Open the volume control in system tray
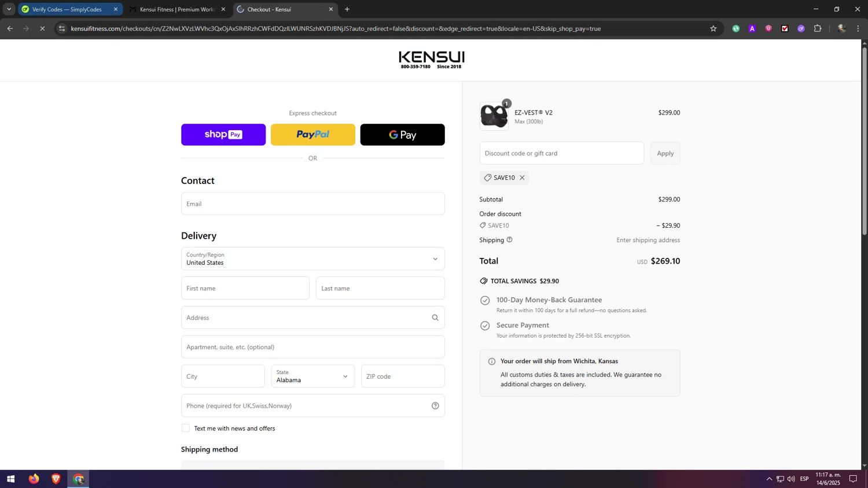The height and width of the screenshot is (488, 868). pyautogui.click(x=791, y=479)
